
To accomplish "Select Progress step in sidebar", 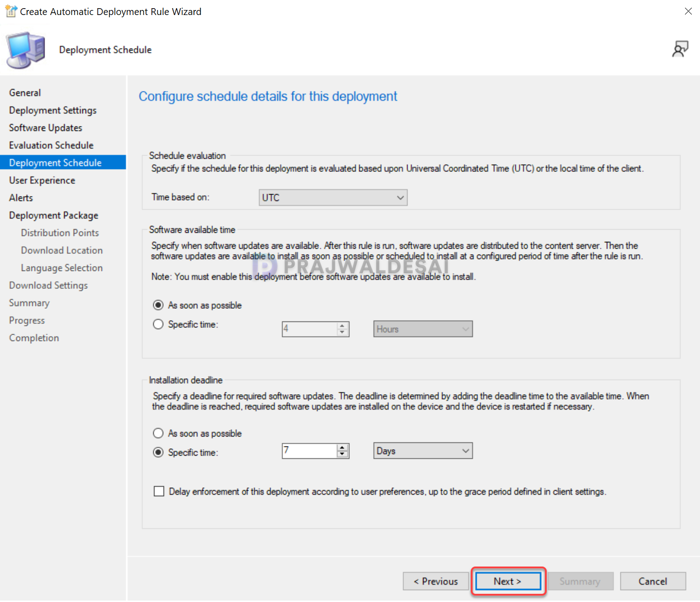I will [x=27, y=321].
